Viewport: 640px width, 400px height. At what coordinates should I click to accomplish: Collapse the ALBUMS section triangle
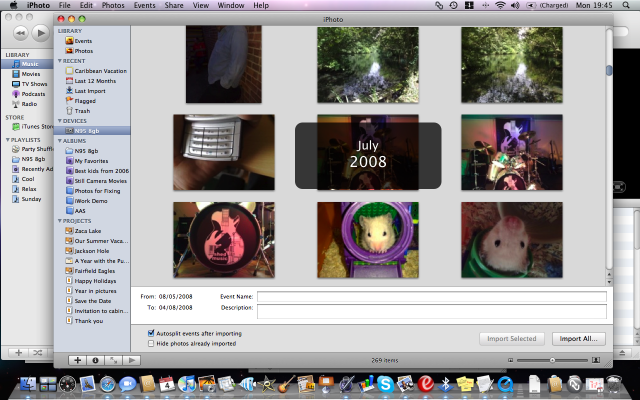[60, 141]
